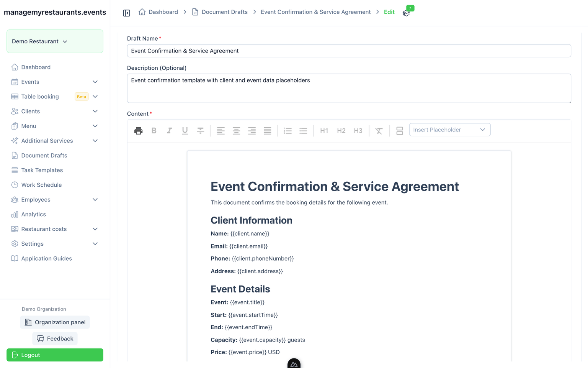Toggle italic formatting in editor toolbar
This screenshot has height=368, width=588.
(x=169, y=131)
